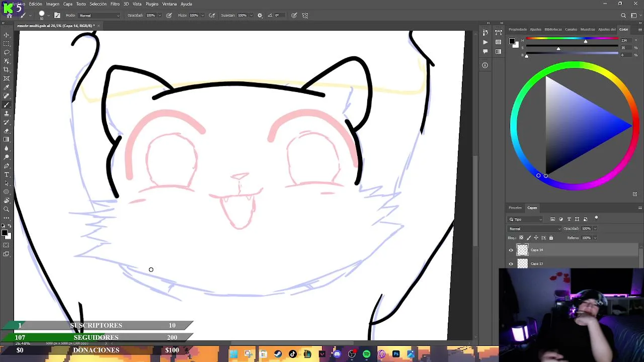This screenshot has width=644, height=362.
Task: Select the Clone Stamp tool
Action: [x=7, y=114]
